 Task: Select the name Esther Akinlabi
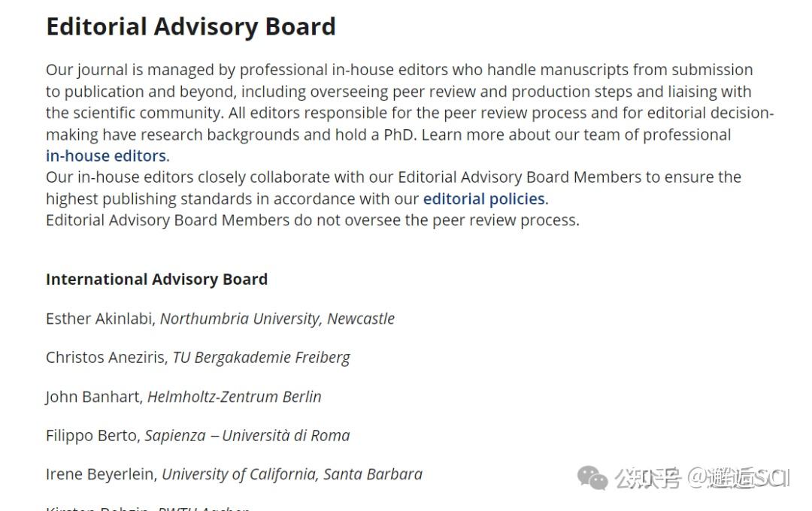coord(99,319)
